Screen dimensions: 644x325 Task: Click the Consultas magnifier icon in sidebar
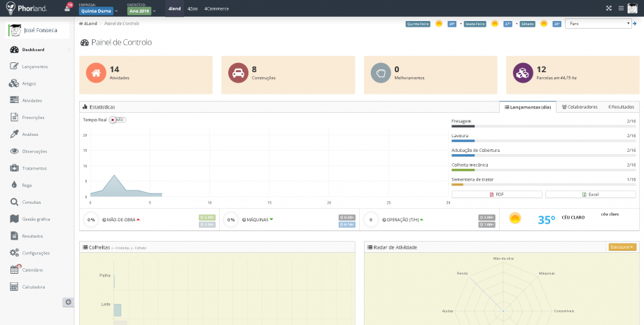coord(15,202)
